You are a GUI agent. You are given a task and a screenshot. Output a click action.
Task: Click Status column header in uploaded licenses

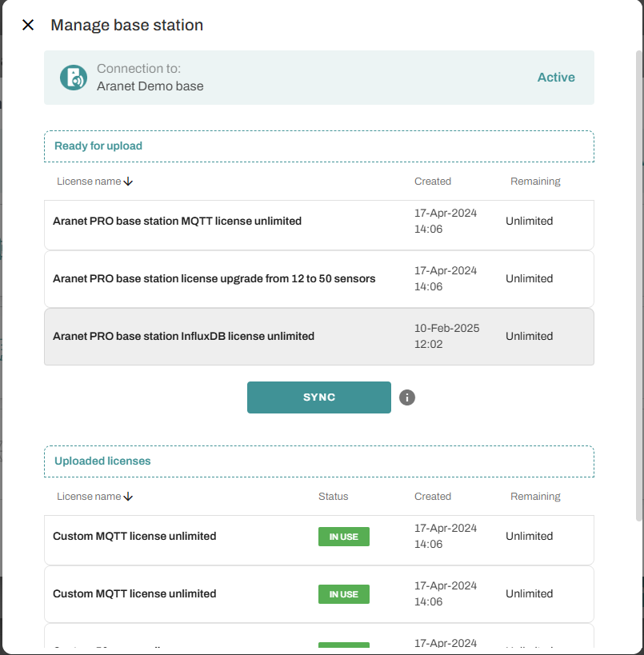tap(333, 497)
